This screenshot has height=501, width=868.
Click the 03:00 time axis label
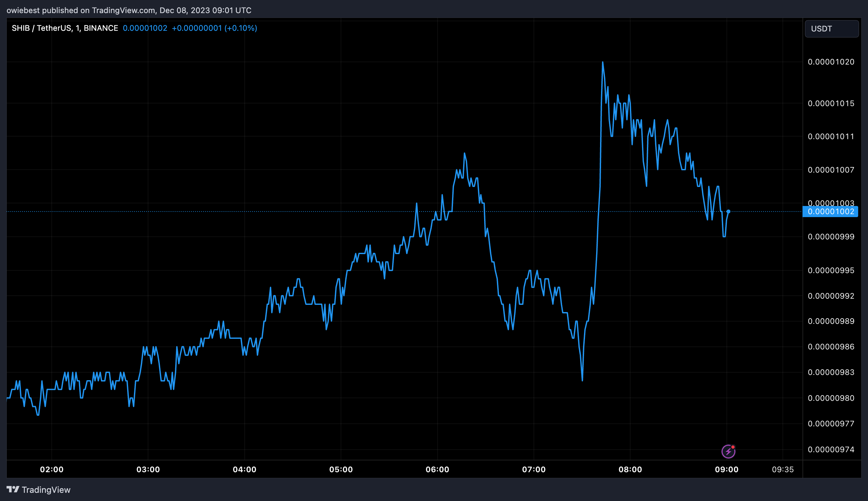coord(148,469)
